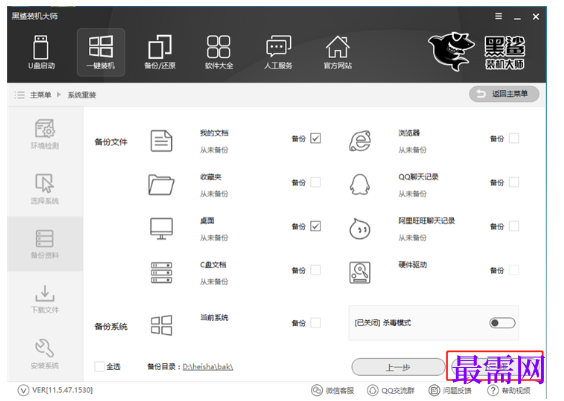
Task: Go to 下载文件 step in sidebar
Action: tap(45, 299)
